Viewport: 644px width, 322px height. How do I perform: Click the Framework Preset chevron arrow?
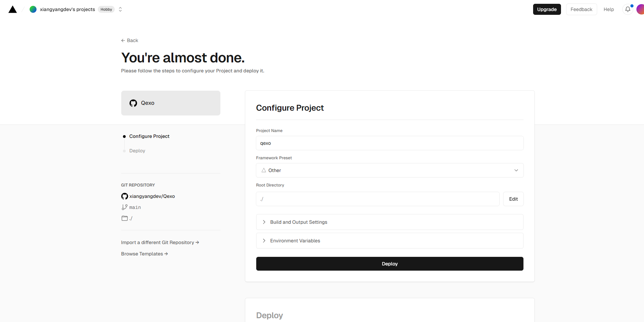click(516, 170)
